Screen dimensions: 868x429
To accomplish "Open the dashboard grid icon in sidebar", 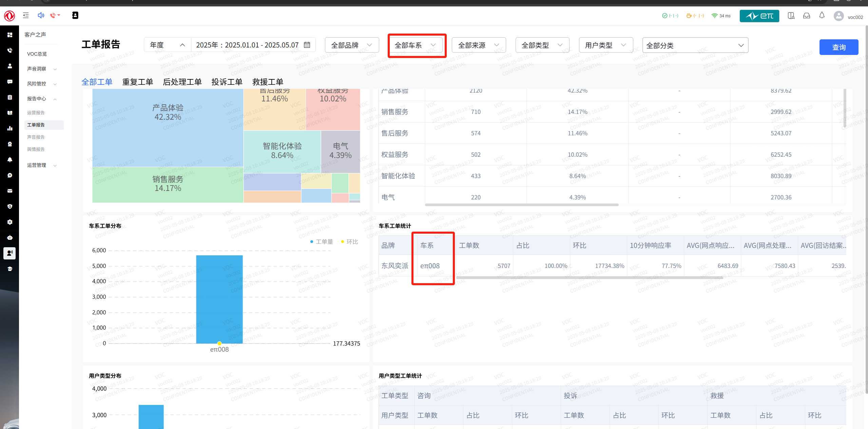I will [10, 35].
